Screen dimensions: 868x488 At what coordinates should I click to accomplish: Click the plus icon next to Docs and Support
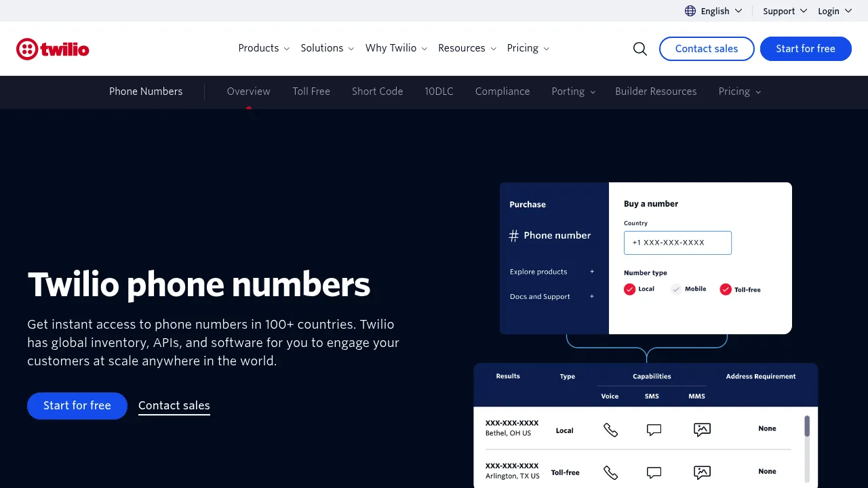tap(592, 297)
